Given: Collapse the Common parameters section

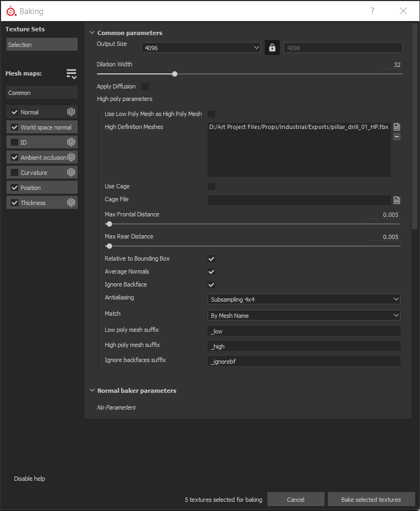Looking at the screenshot, I should [92, 32].
